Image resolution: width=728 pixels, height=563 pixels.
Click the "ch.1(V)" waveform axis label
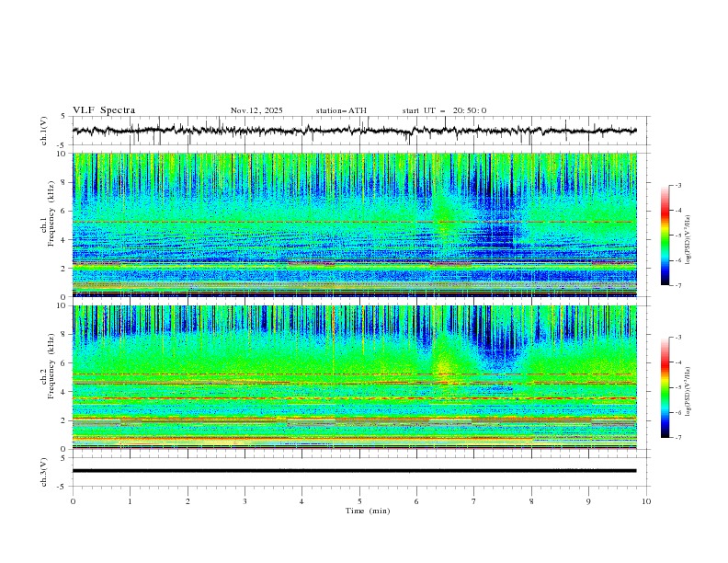(x=44, y=131)
